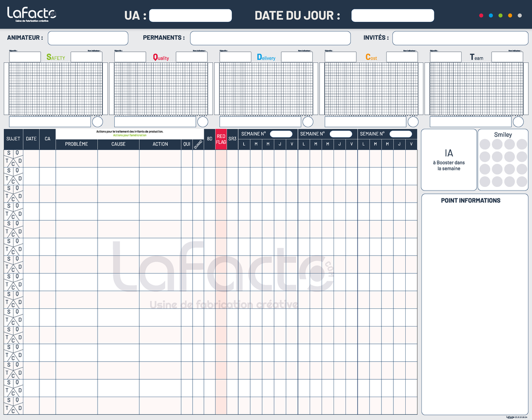
Task: Select the top-left Smiley circle
Action: pyautogui.click(x=485, y=144)
